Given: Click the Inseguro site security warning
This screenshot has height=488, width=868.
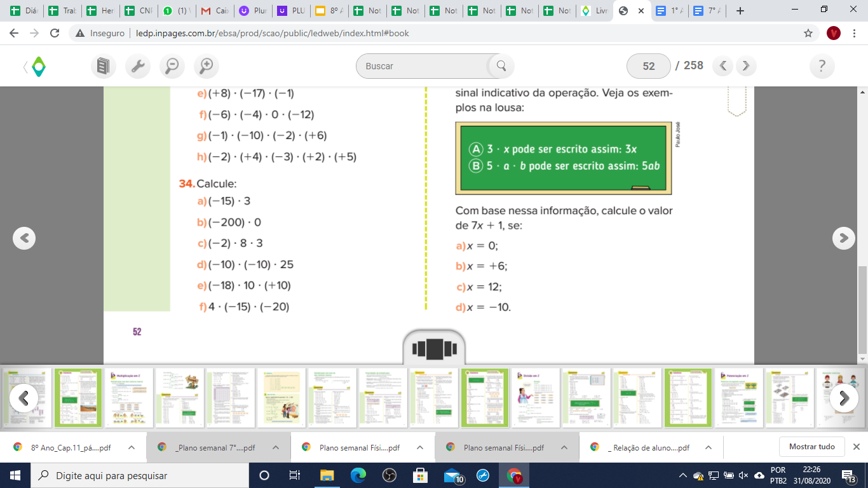Looking at the screenshot, I should [x=100, y=33].
